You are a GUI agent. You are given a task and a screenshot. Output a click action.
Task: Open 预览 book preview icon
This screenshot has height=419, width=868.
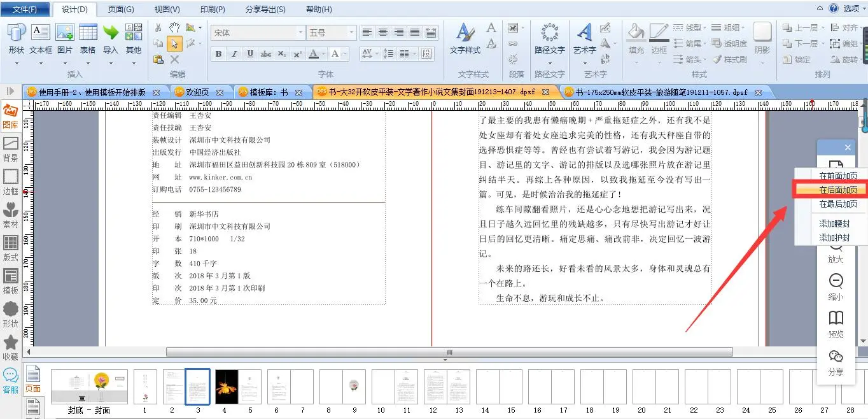(836, 323)
